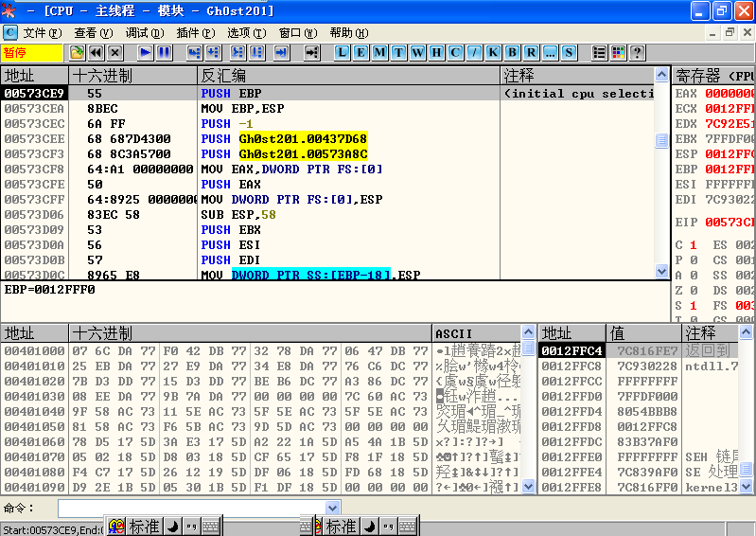Click the disassembly pane scroll-down arrow

661,272
